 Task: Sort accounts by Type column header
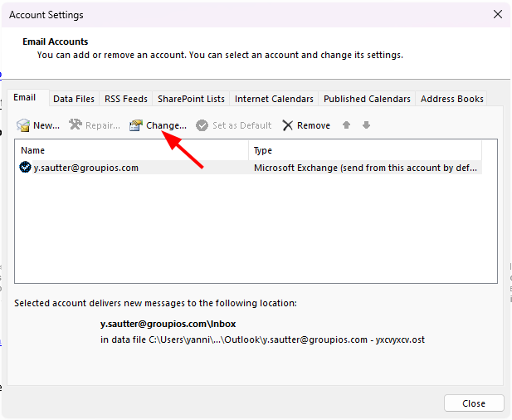(x=365, y=150)
